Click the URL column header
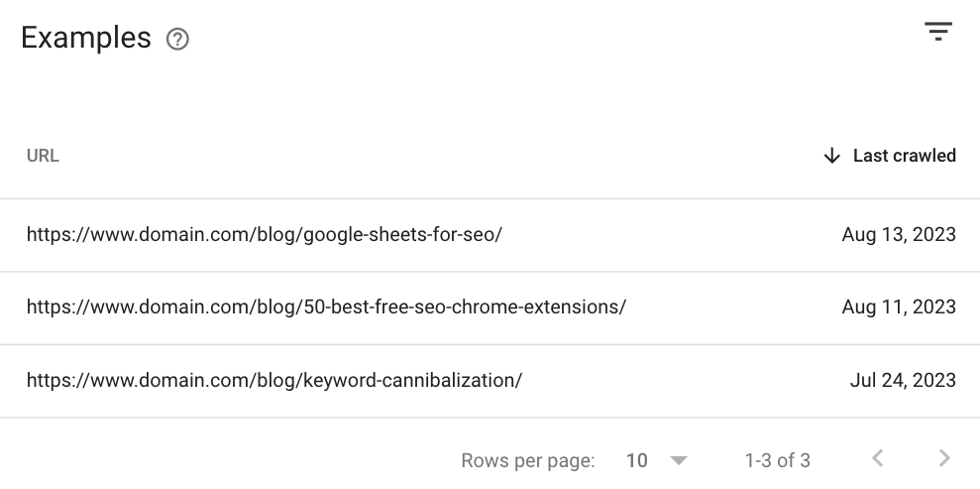980x489 pixels. coord(43,156)
